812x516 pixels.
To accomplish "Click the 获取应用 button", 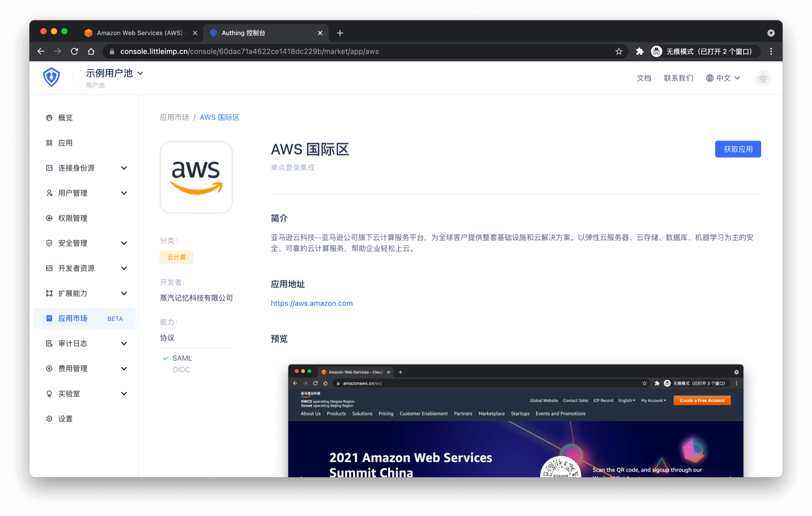I will point(738,149).
